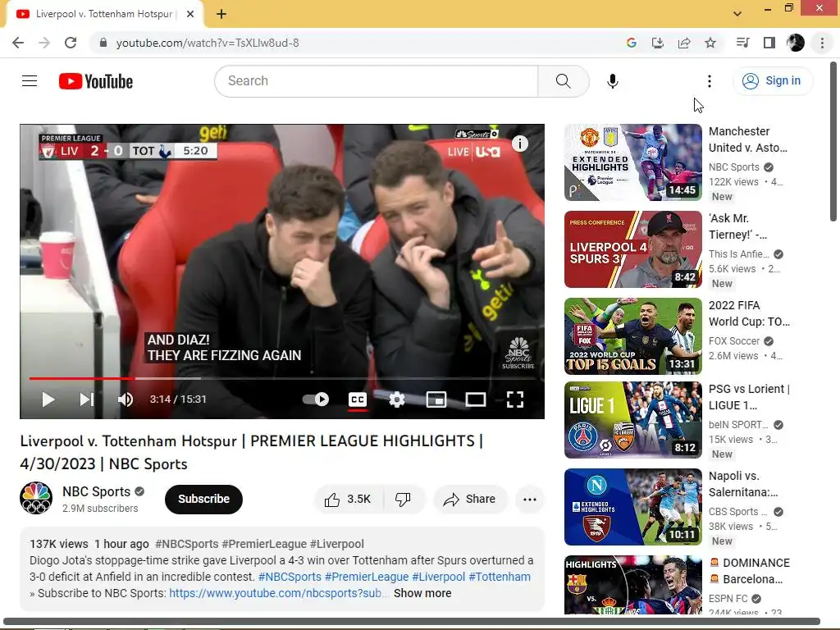Open Chrome profile avatar
The height and width of the screenshot is (630, 840).
pos(796,43)
